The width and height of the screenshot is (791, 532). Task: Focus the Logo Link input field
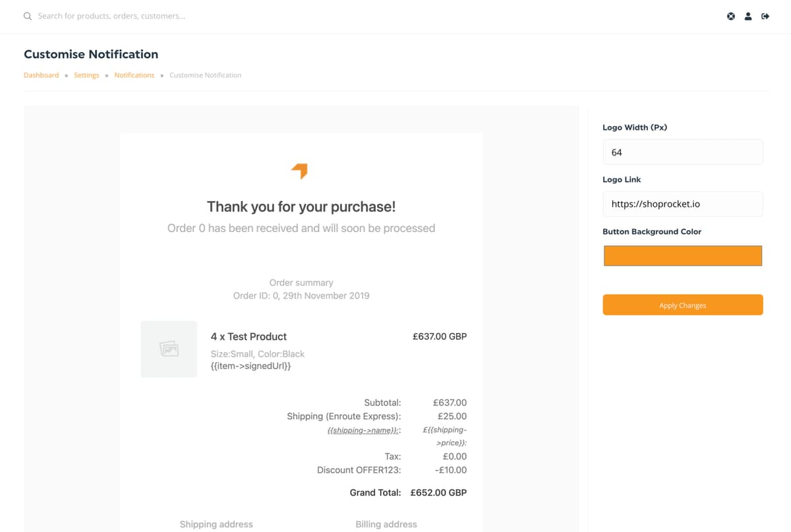(x=683, y=204)
